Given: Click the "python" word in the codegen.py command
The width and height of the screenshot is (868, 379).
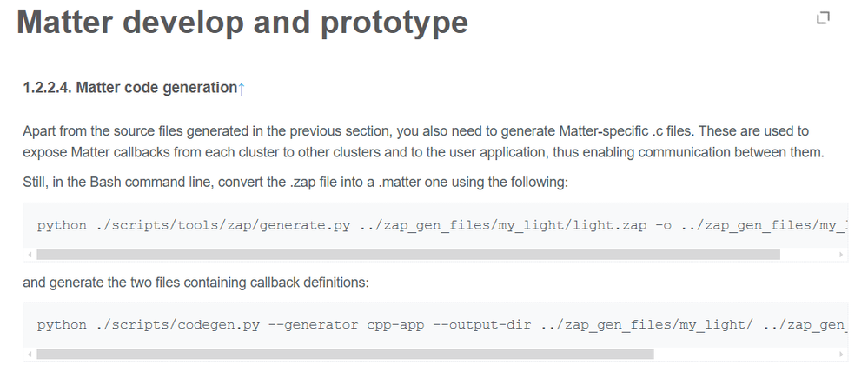Looking at the screenshot, I should 62,325.
